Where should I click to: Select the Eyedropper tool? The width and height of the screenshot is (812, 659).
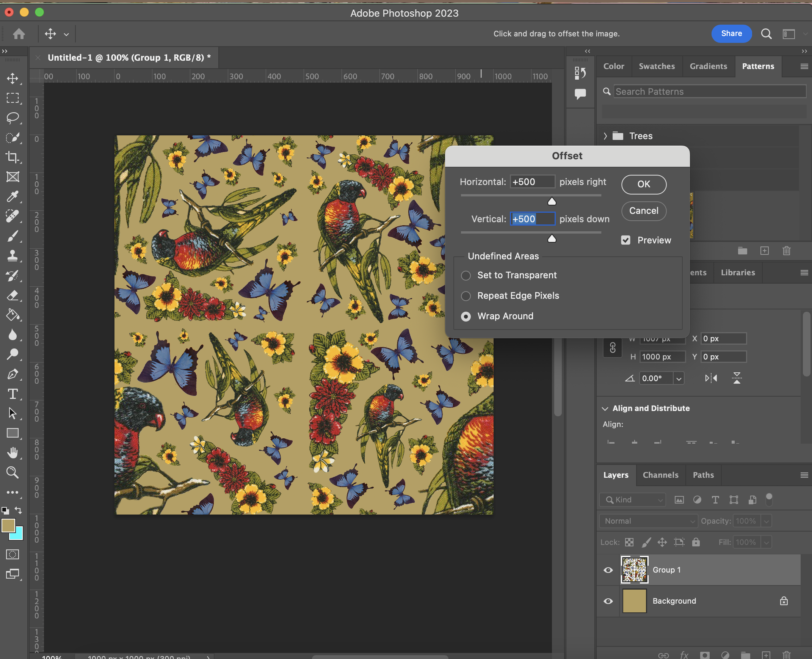(x=13, y=197)
